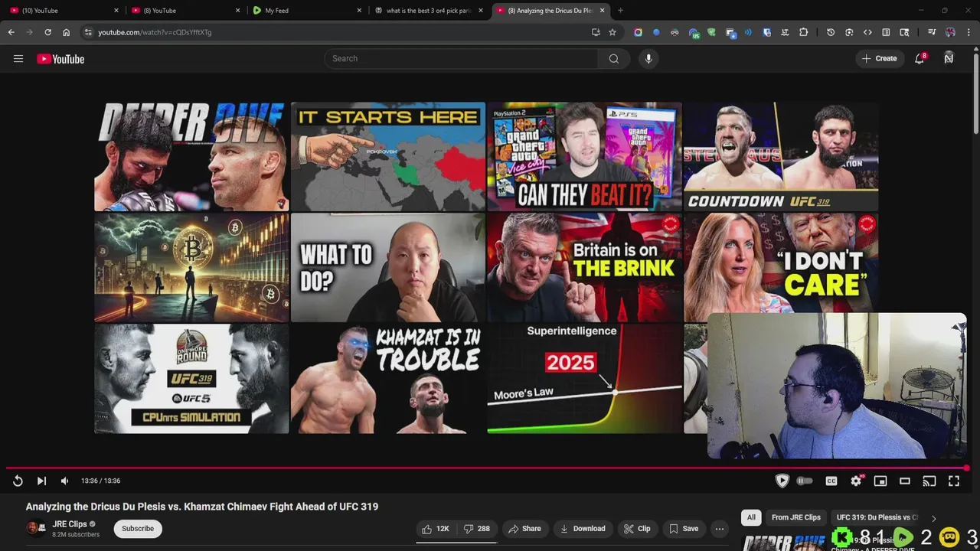Mute the video volume
980x551 pixels.
pos(64,481)
